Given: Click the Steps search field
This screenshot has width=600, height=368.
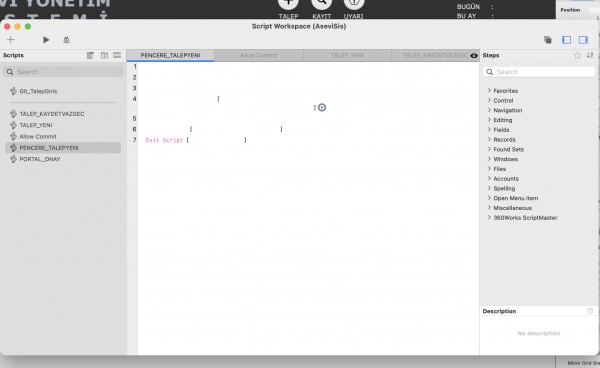Looking at the screenshot, I should [539, 72].
